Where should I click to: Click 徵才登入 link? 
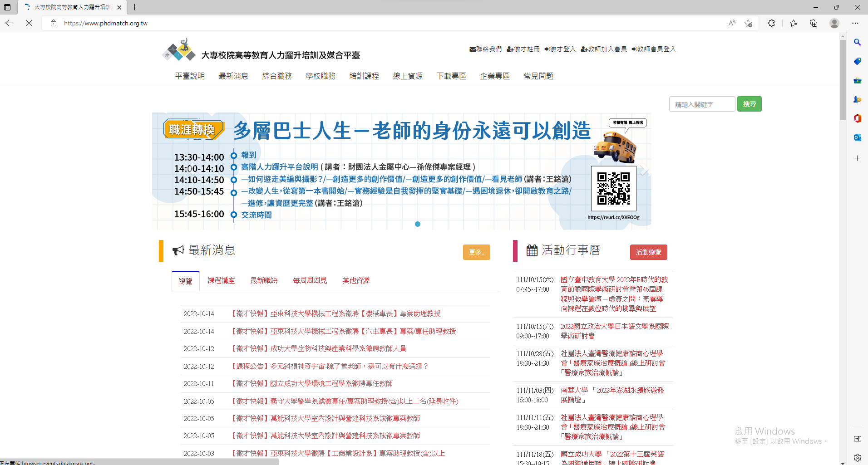560,49
